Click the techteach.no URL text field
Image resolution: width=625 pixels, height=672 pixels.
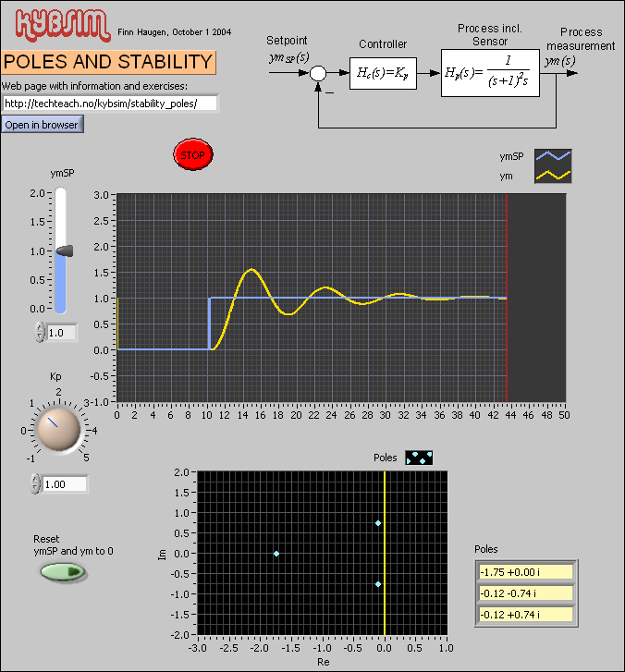click(x=109, y=104)
